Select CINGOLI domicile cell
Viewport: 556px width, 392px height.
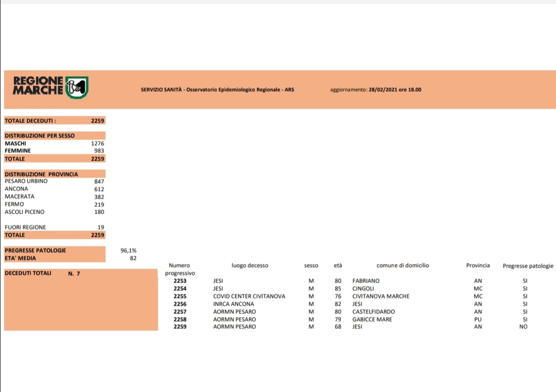pos(363,289)
